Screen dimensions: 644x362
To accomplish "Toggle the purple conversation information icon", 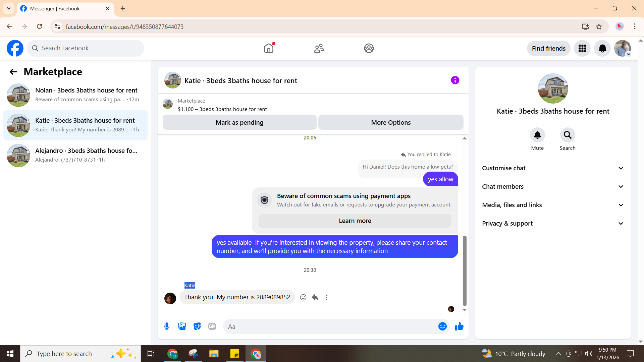I will pyautogui.click(x=455, y=80).
